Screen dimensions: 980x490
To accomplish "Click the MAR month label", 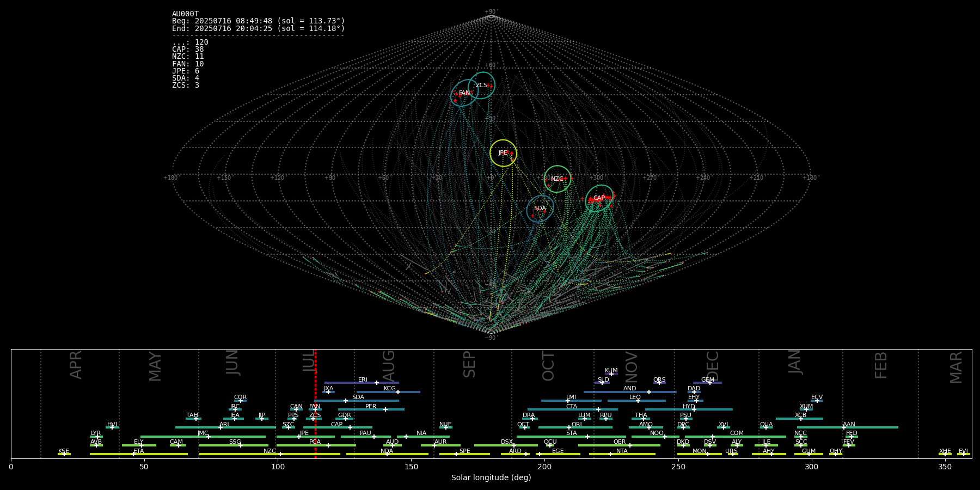I will [x=956, y=367].
